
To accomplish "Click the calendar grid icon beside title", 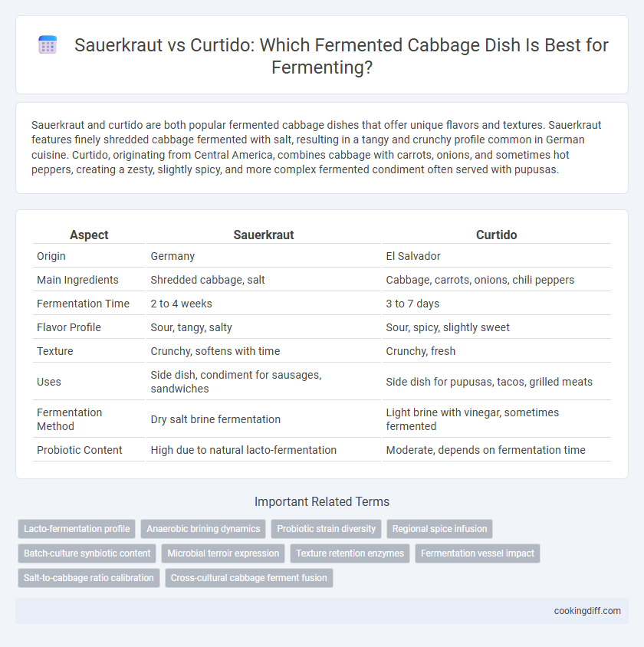I will pyautogui.click(x=48, y=45).
